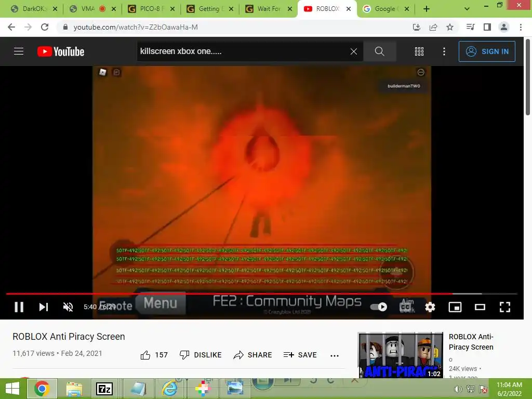This screenshot has width=532, height=399.
Task: Open the Windows Start menu
Action: click(x=12, y=389)
